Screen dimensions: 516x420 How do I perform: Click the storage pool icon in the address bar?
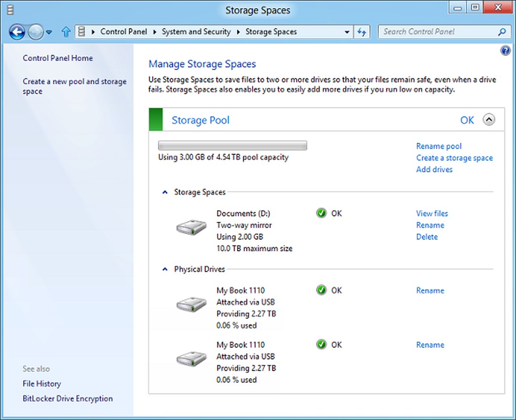pyautogui.click(x=81, y=31)
